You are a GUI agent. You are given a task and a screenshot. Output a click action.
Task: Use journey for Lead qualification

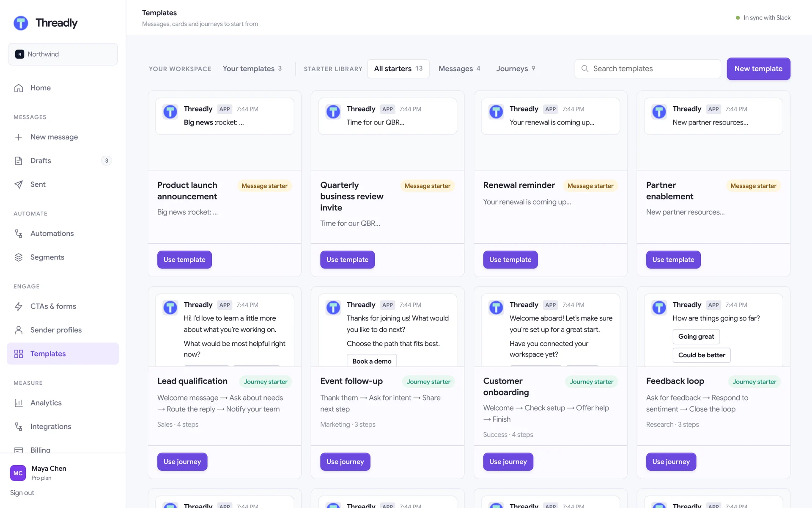[x=182, y=461]
